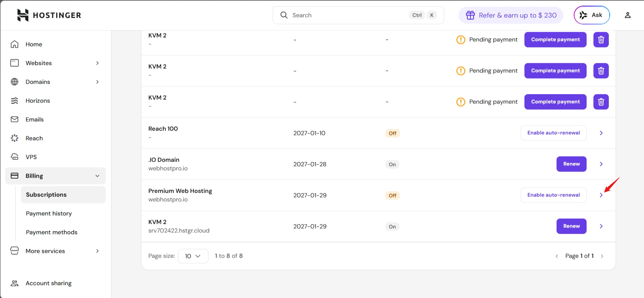Click the On badge for .IO Domain

tap(392, 164)
